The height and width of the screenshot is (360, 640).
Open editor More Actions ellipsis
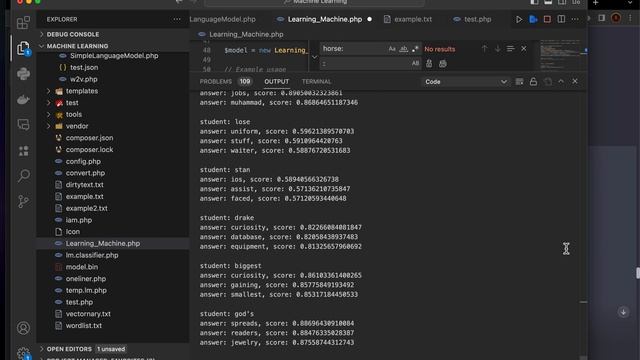pyautogui.click(x=575, y=19)
